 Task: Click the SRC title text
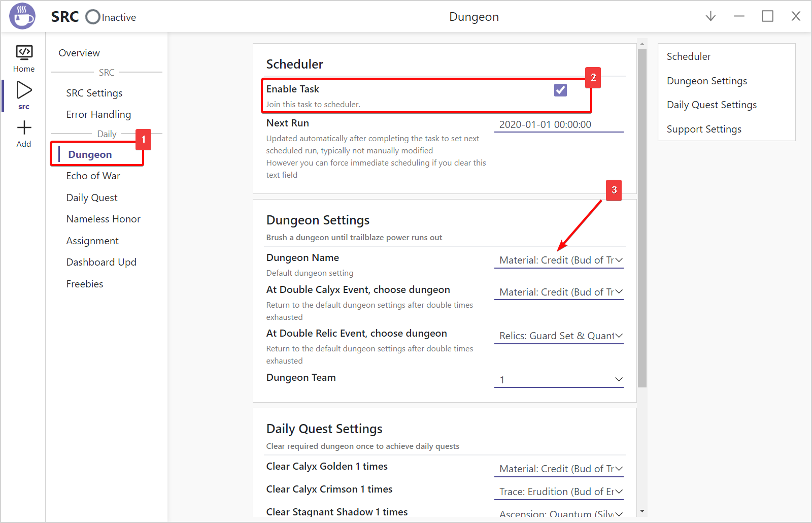[x=65, y=17]
